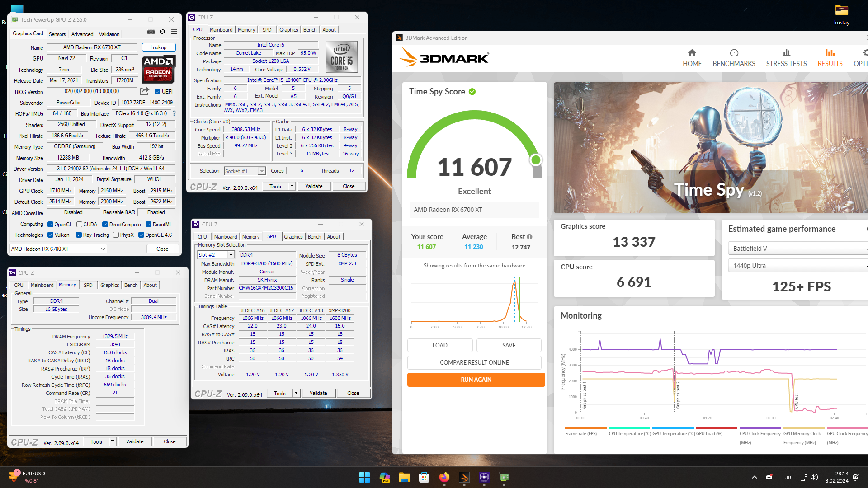The image size is (868, 488).
Task: Click CPU Temperature green legend swatch
Action: (x=629, y=428)
